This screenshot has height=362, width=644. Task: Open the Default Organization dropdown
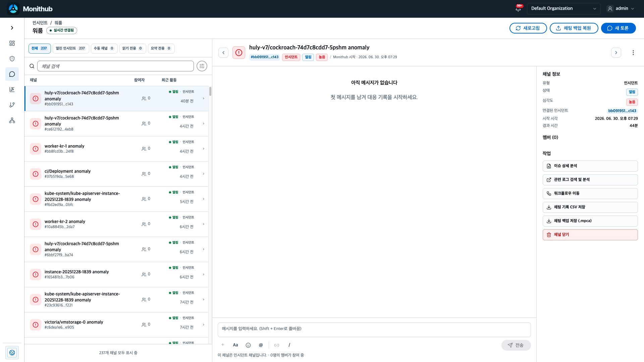coord(563,9)
